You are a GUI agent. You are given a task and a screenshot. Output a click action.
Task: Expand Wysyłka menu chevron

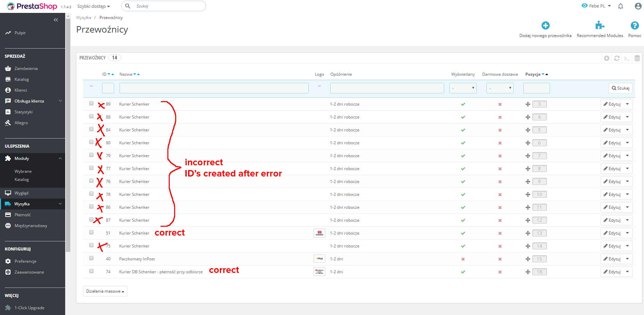point(60,204)
